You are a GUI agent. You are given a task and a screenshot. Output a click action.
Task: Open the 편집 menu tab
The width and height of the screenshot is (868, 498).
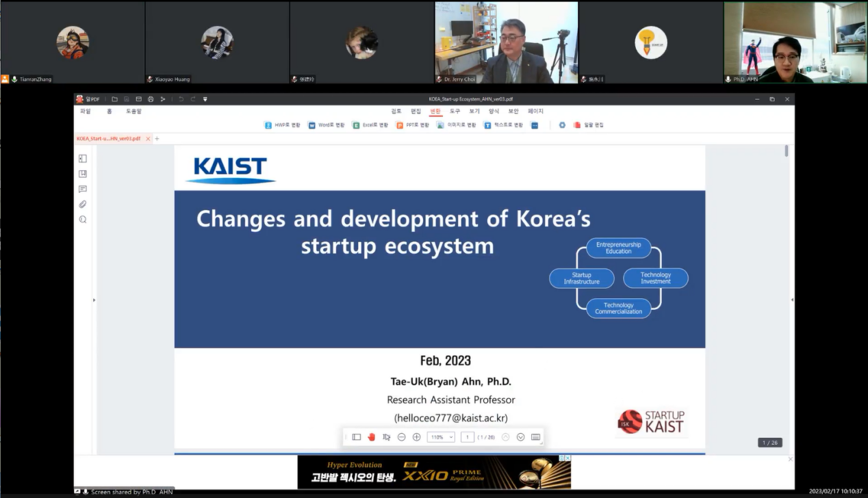(x=416, y=112)
